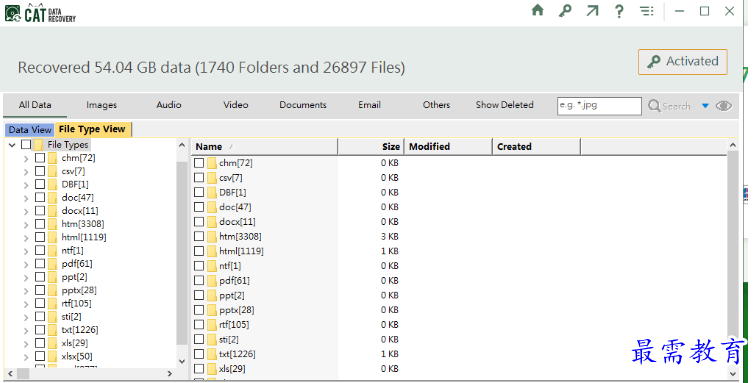Image resolution: width=753 pixels, height=383 pixels.
Task: Click the Activated button
Action: coord(682,61)
